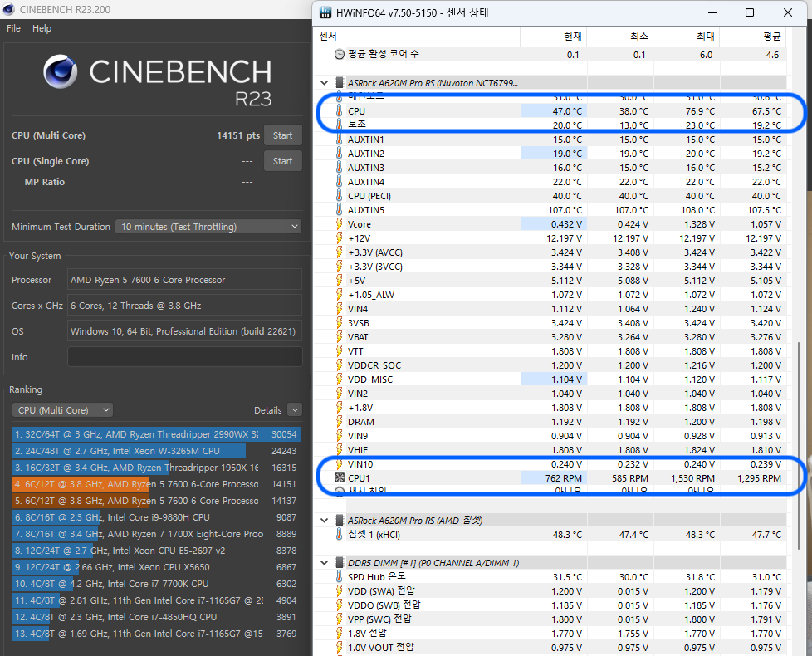
Task: Click the Nuvoton sensor group chip icon
Action: pos(340,83)
